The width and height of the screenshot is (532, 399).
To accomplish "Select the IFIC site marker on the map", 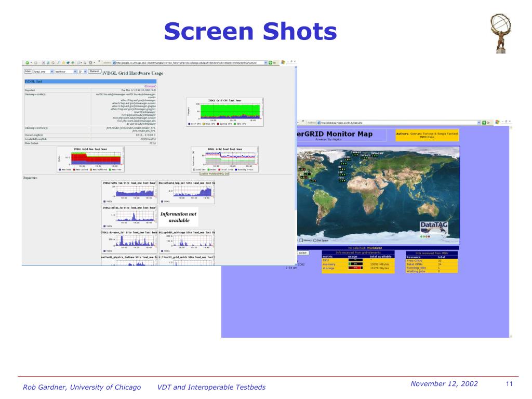I will (x=342, y=179).
